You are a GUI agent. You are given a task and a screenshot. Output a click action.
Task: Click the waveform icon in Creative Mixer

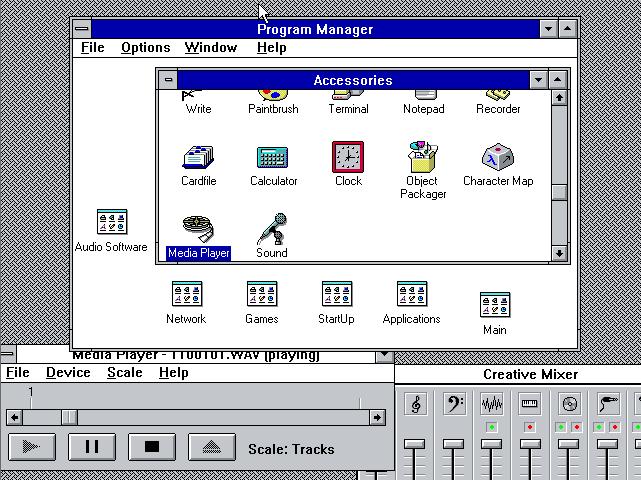(x=492, y=404)
